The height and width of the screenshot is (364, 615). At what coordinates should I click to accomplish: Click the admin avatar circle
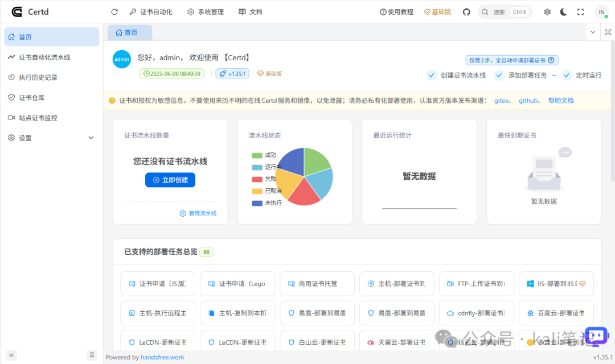tap(122, 59)
